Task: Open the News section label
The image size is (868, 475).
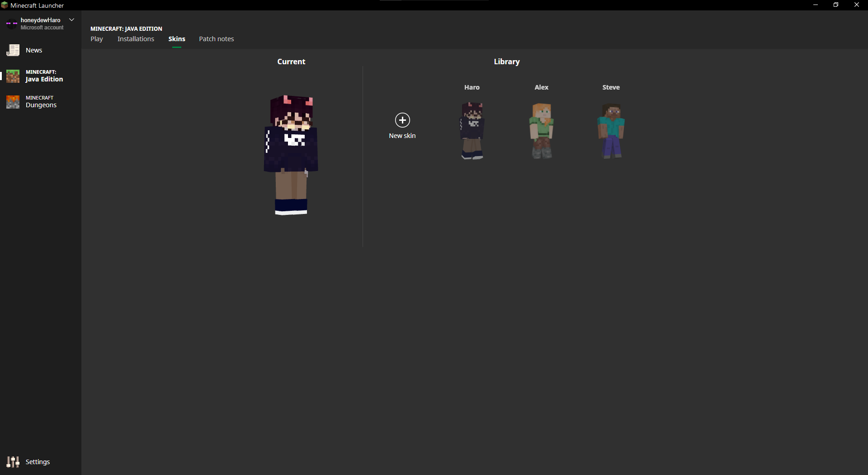Action: (x=34, y=50)
